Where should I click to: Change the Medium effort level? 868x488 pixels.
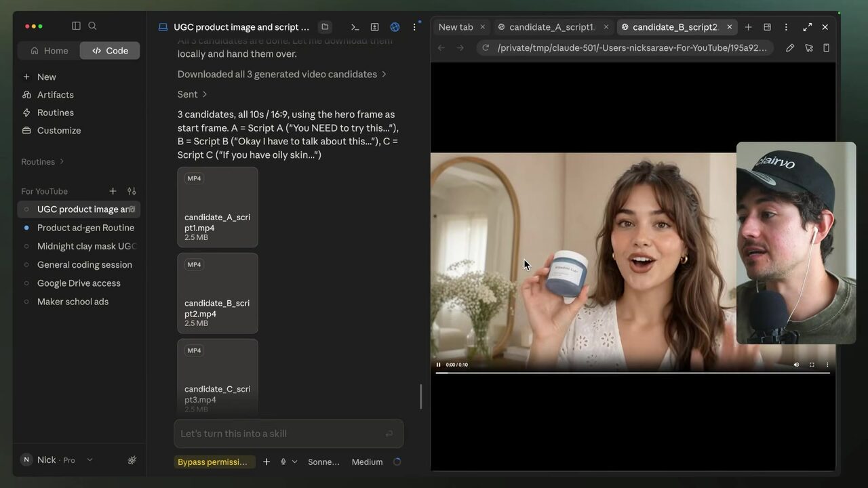[367, 462]
